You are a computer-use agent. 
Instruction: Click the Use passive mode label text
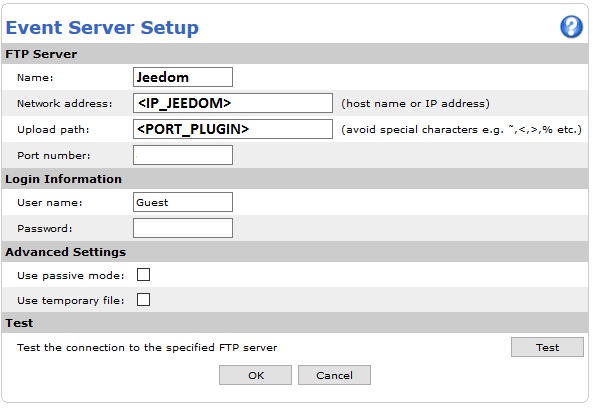(x=71, y=275)
